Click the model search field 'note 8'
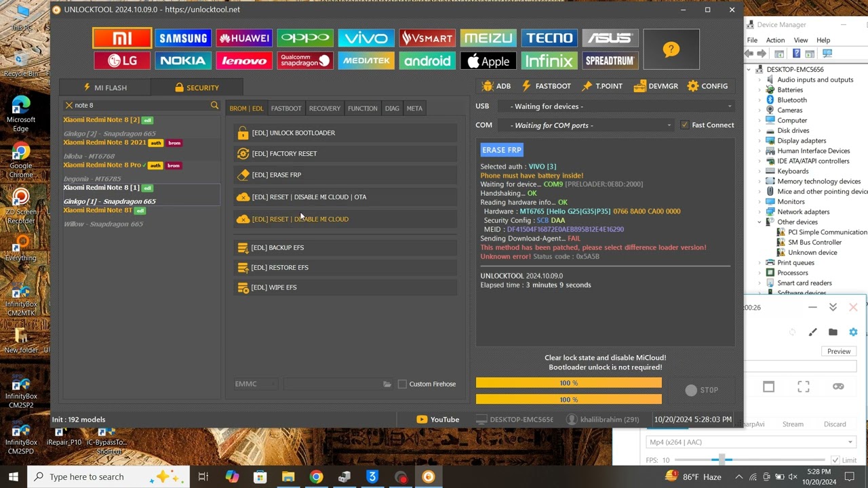 coord(141,105)
